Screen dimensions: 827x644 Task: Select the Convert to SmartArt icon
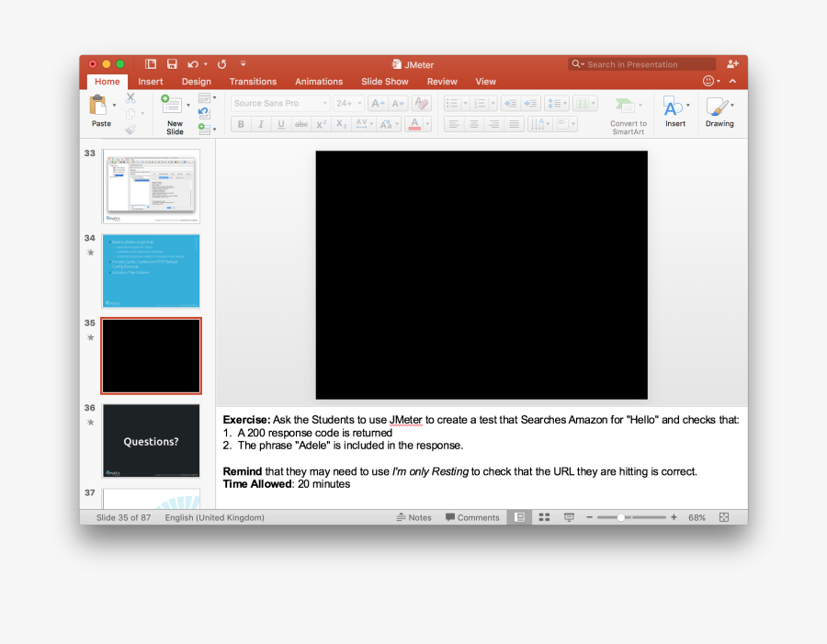(x=628, y=110)
